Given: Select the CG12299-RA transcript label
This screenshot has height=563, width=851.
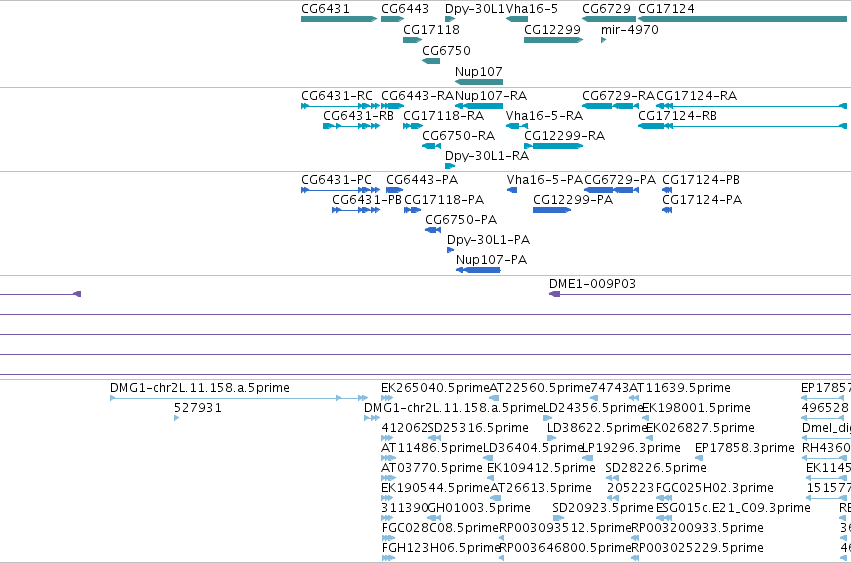Looking at the screenshot, I should (x=564, y=136).
